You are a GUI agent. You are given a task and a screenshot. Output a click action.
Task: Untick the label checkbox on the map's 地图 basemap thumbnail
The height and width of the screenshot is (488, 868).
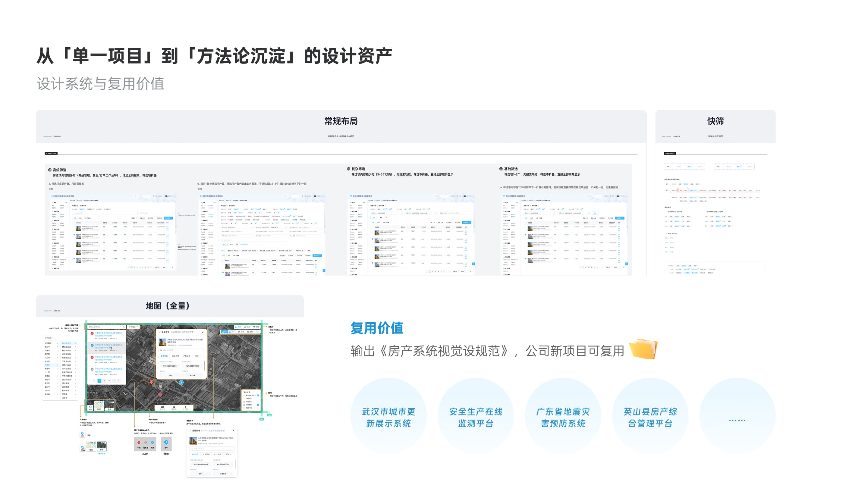pos(102,402)
